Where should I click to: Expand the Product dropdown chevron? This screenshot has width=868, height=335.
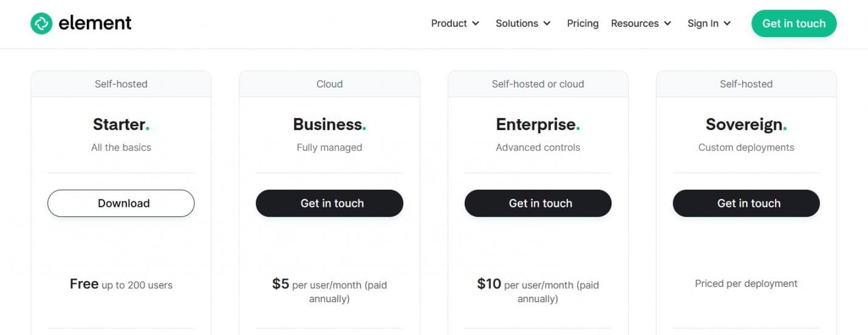476,24
